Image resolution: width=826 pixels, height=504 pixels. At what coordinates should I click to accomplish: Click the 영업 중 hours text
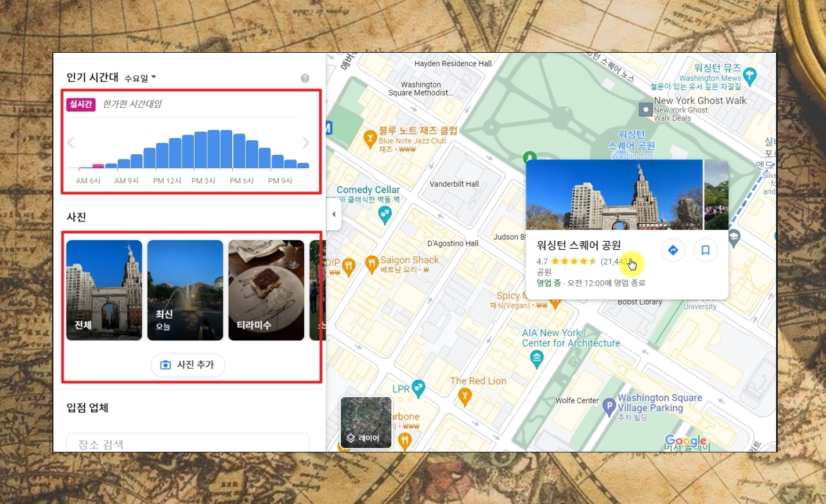[x=549, y=283]
